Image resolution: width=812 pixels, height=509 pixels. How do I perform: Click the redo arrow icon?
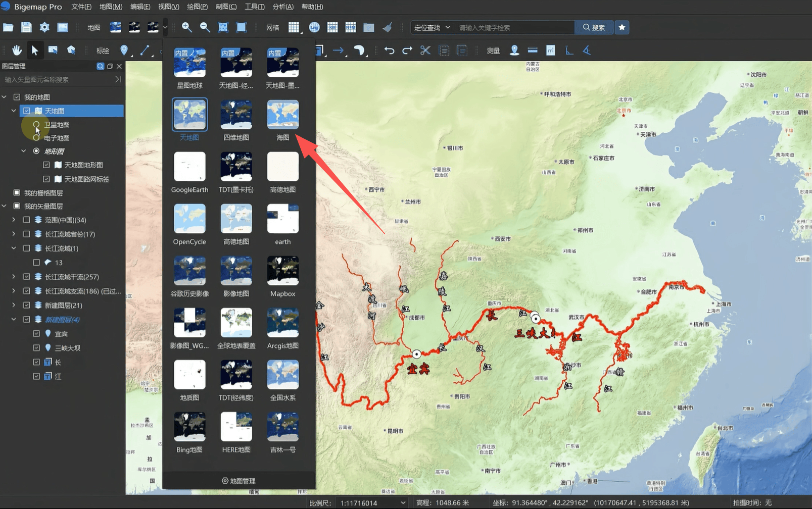click(x=407, y=50)
